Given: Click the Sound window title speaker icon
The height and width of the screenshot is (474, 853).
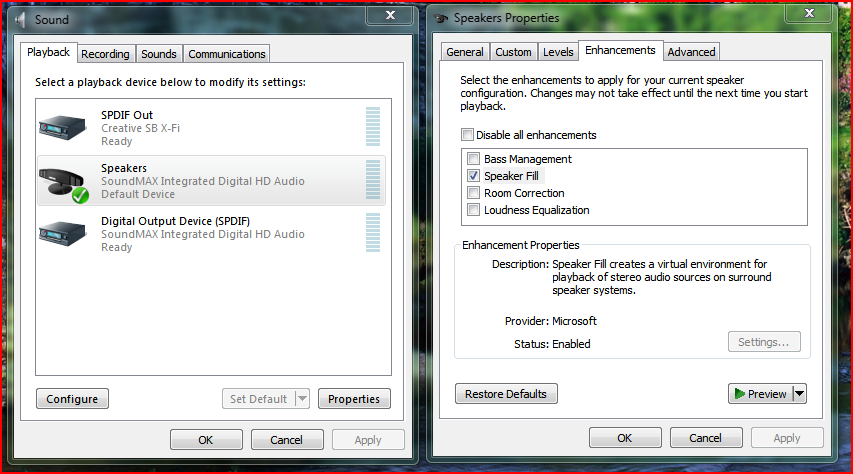Looking at the screenshot, I should pyautogui.click(x=21, y=20).
